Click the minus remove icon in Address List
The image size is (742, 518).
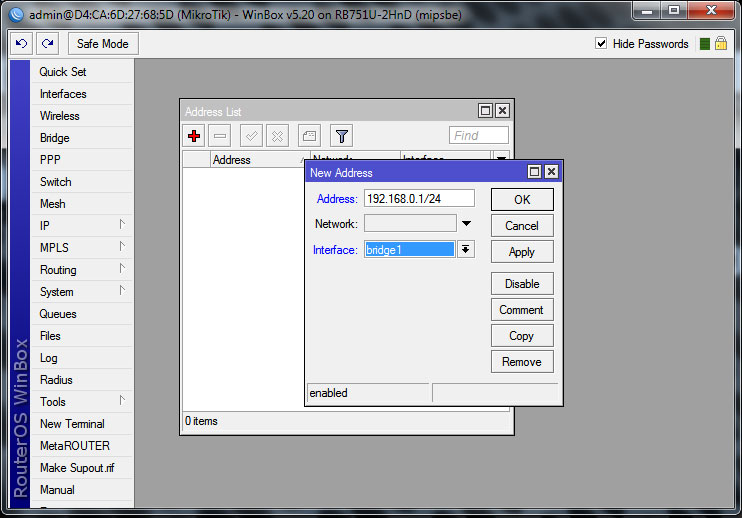point(221,136)
